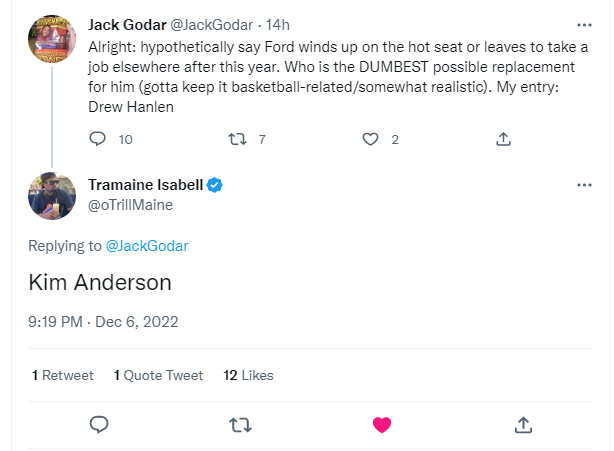Screen dimensions: 614x451
Task: Click Tramaine Isabell's profile picture
Action: click(52, 196)
